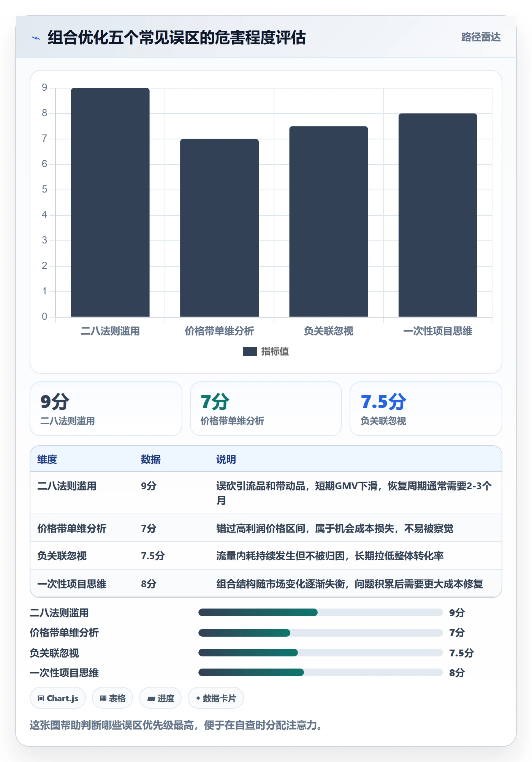Click the 8分 table data cell

coord(149,584)
